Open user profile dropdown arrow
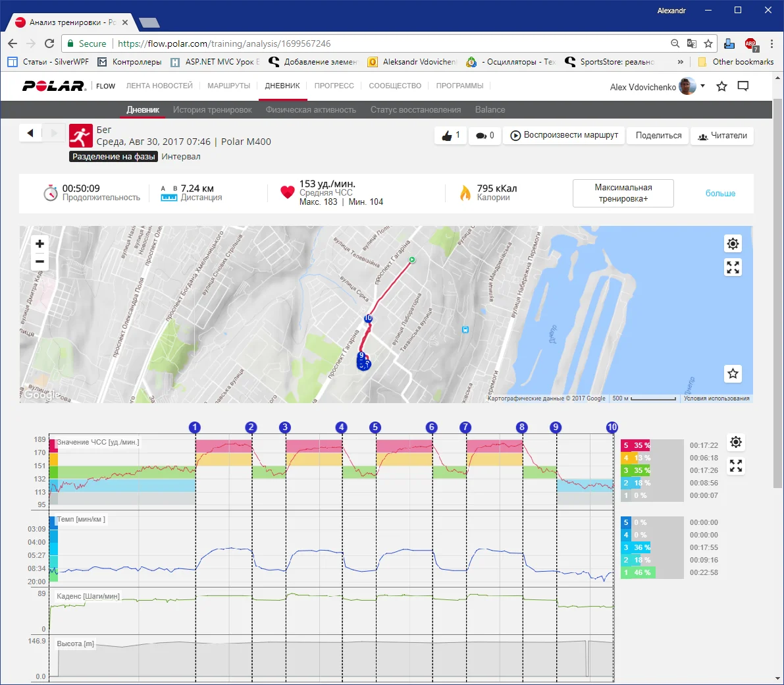Viewport: 784px width, 685px height. click(702, 86)
